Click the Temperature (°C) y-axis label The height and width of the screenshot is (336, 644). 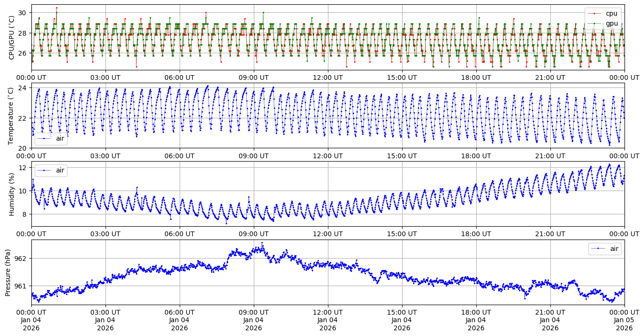pos(11,115)
